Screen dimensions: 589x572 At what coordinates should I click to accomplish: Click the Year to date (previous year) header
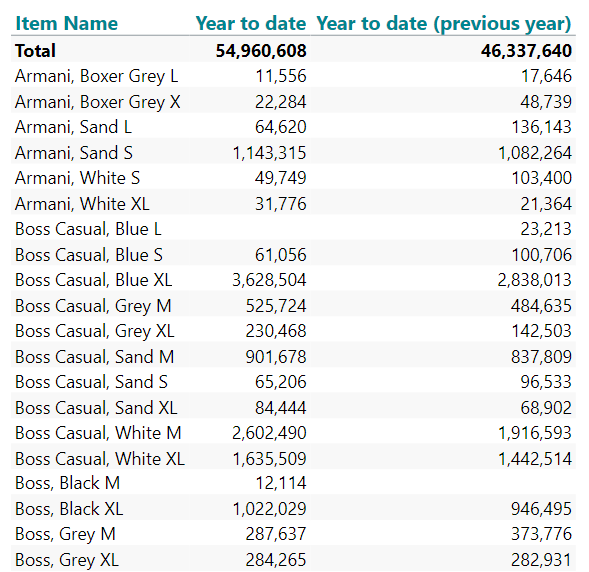[x=444, y=24]
